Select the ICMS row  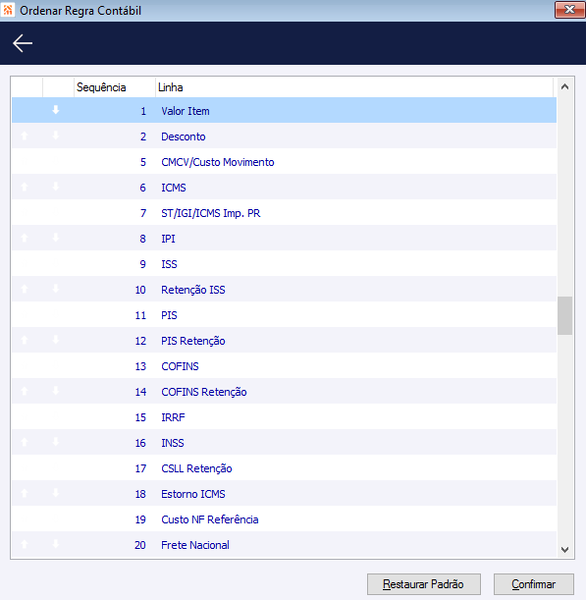284,187
